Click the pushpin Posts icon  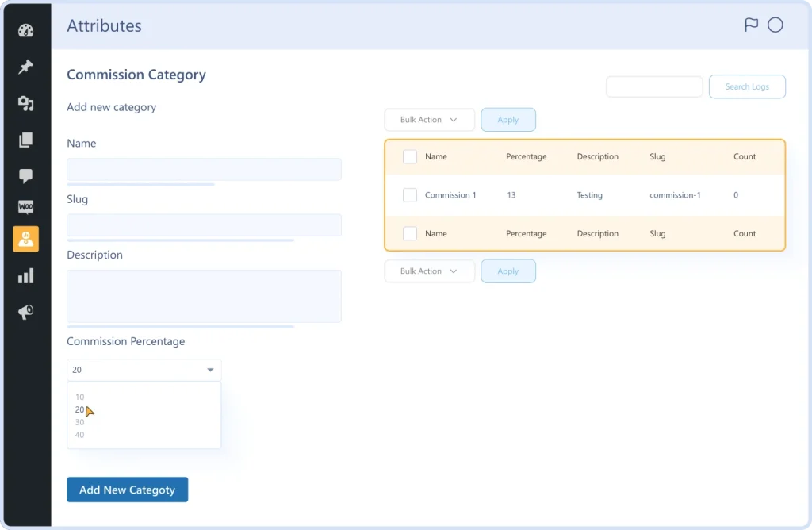25,67
